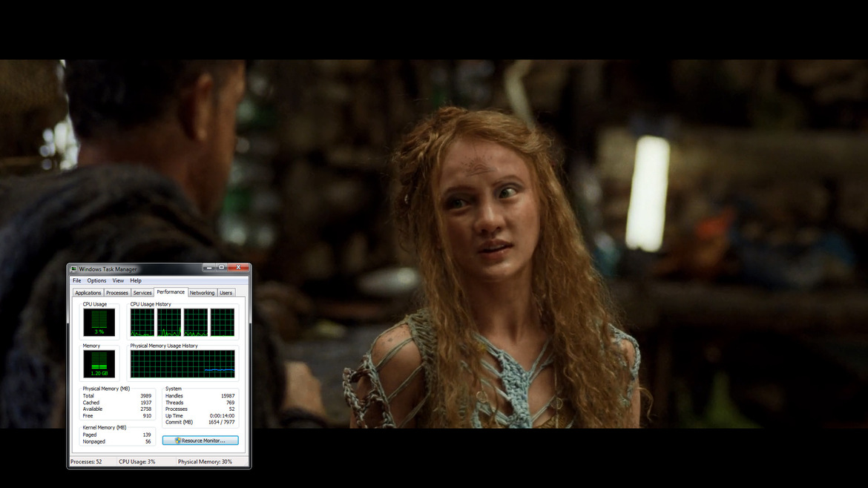Select the Performance tab
Viewport: 868px width, 488px height.
171,291
